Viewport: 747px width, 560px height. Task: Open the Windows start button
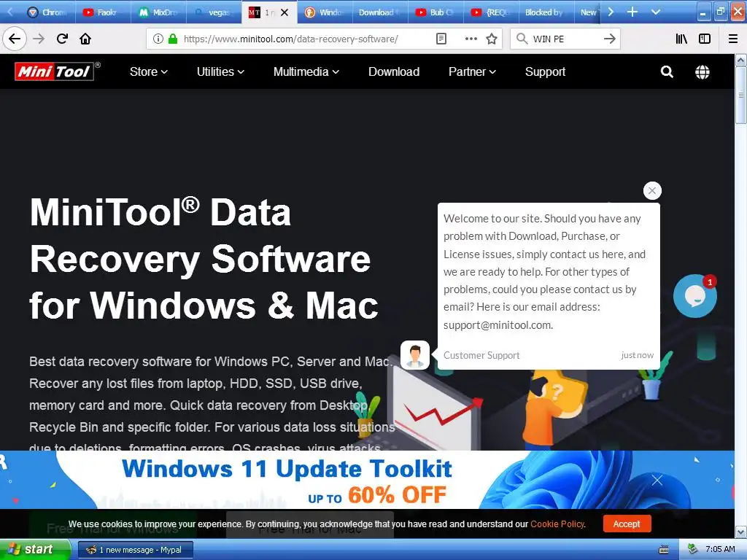tap(35, 549)
